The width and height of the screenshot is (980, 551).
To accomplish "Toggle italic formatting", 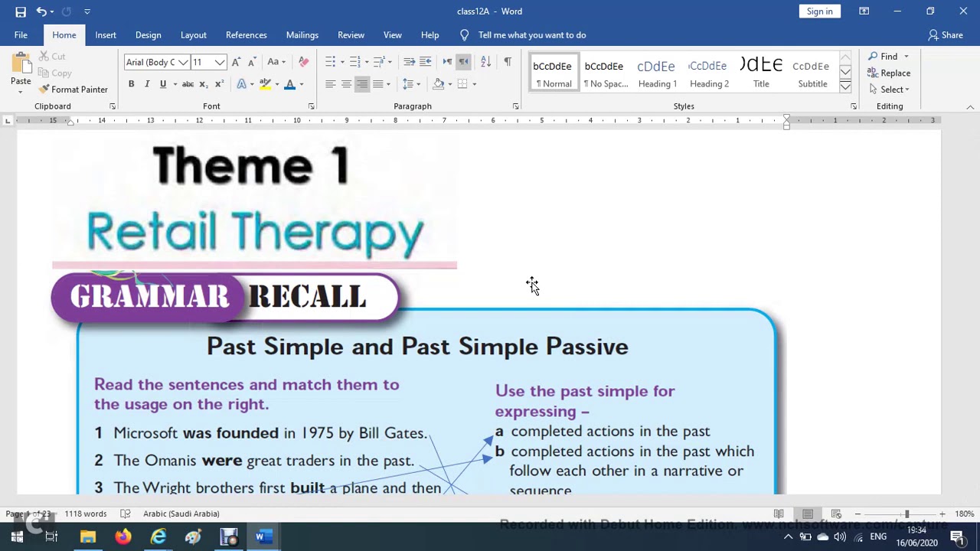I will point(147,84).
